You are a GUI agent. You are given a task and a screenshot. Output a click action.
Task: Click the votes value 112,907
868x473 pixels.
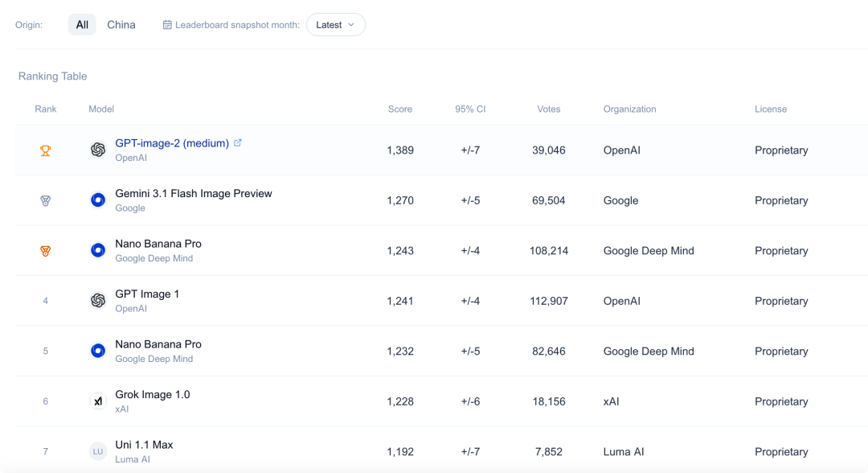[x=549, y=301]
